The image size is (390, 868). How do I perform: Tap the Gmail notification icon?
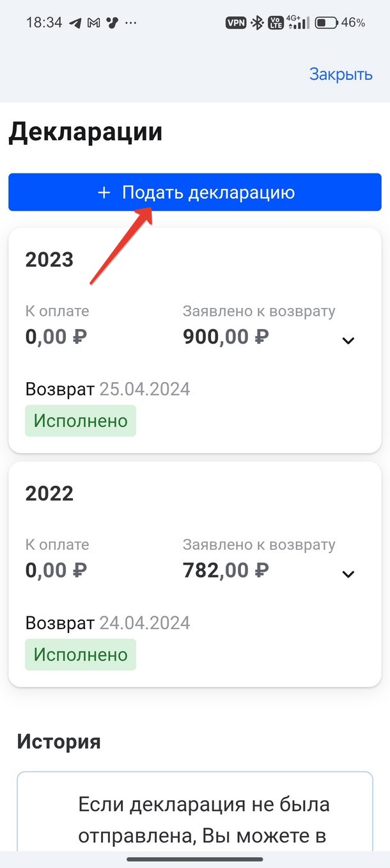(94, 23)
